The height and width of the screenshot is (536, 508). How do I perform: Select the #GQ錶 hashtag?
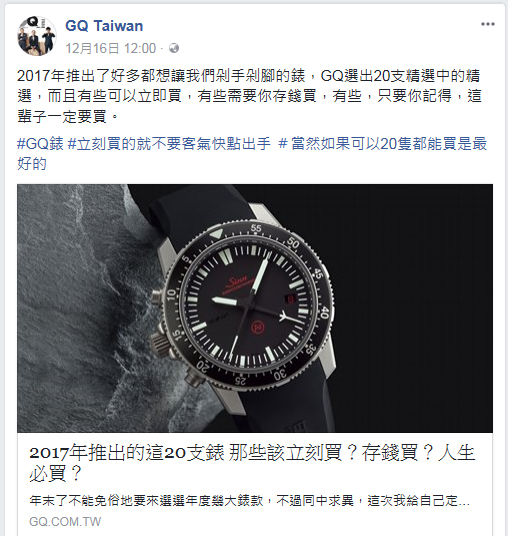click(x=40, y=144)
